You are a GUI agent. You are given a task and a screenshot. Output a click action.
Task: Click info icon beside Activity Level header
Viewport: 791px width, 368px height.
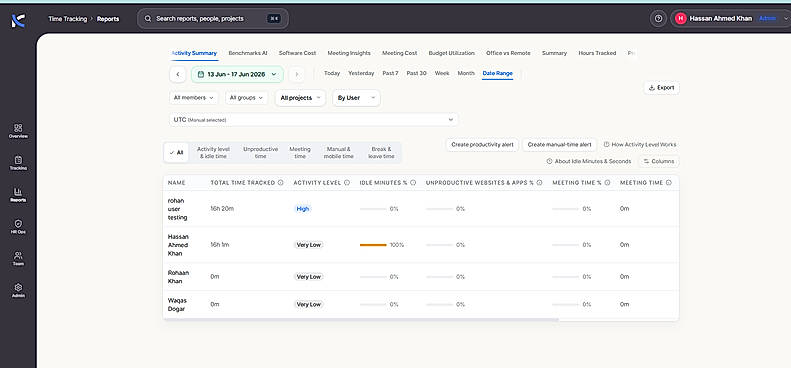pos(347,183)
